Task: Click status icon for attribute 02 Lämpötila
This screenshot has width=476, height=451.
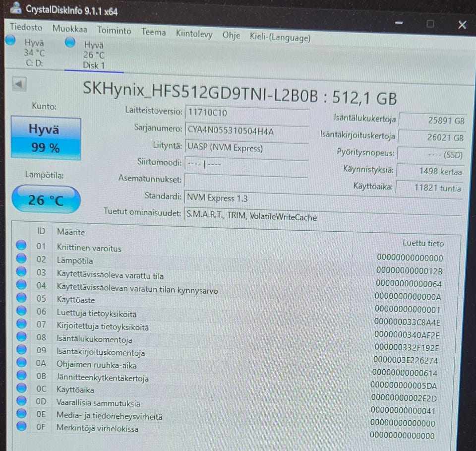Action: (21, 258)
